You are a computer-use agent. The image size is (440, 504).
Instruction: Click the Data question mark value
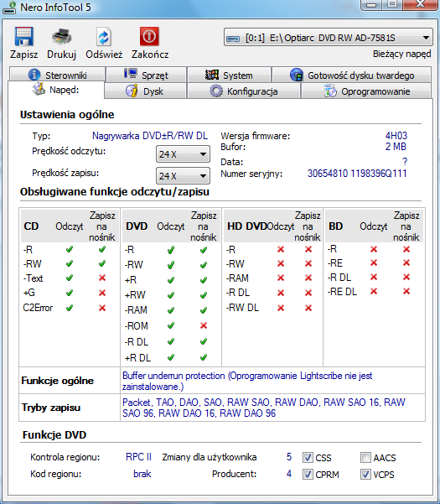pyautogui.click(x=405, y=162)
